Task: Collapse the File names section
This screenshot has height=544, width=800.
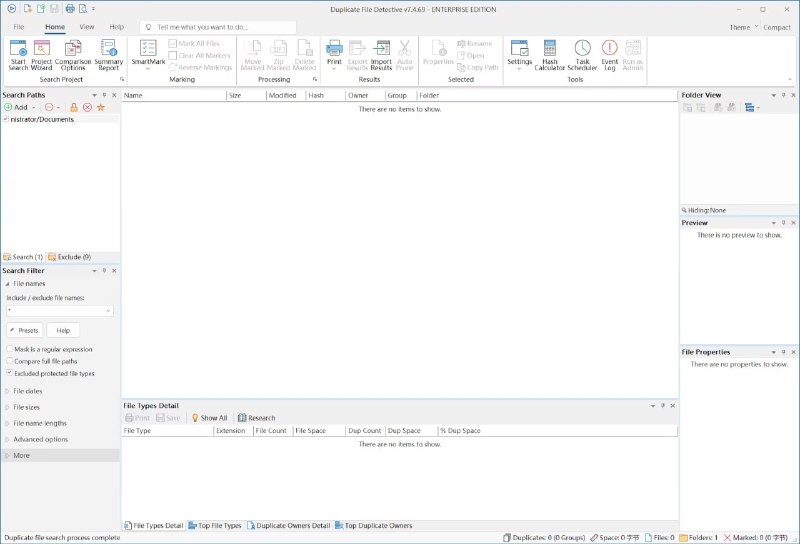Action: pos(7,284)
